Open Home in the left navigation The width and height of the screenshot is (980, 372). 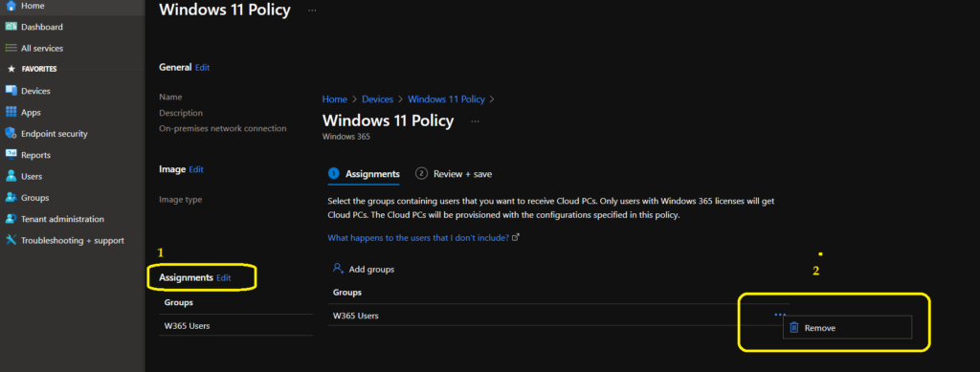(x=33, y=6)
